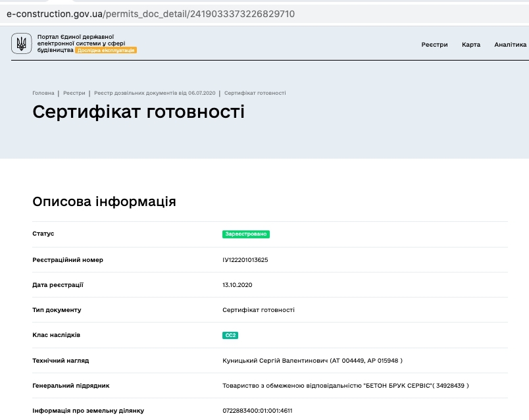Click Інформація про земельну ділянку label
The image size is (529, 420).
(88, 411)
